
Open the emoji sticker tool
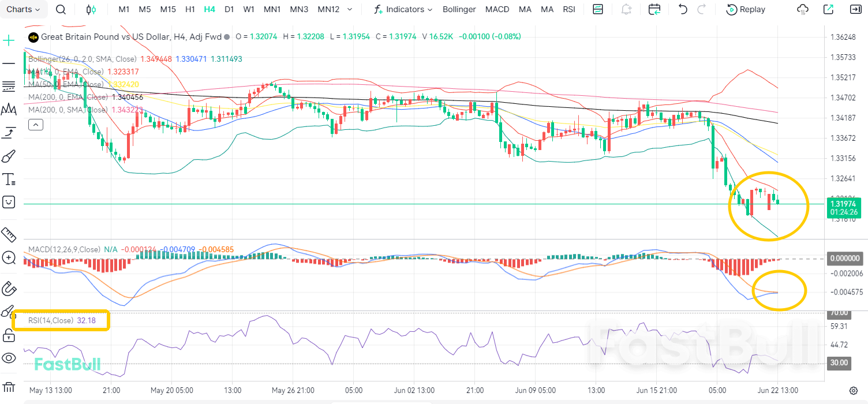pyautogui.click(x=9, y=202)
